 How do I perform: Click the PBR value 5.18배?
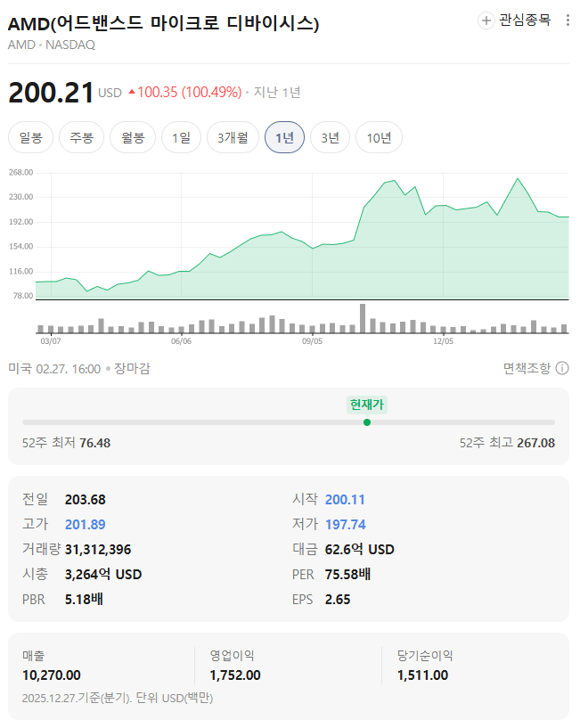(84, 600)
